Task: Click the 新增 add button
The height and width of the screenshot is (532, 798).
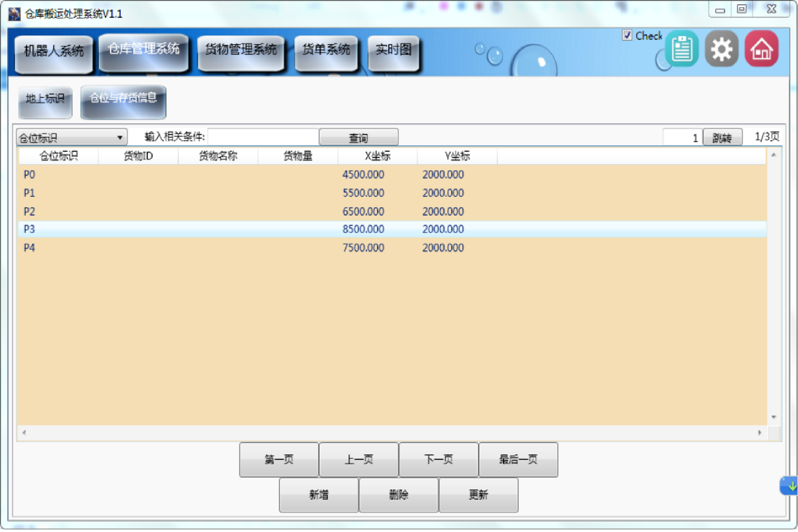Action: [319, 495]
